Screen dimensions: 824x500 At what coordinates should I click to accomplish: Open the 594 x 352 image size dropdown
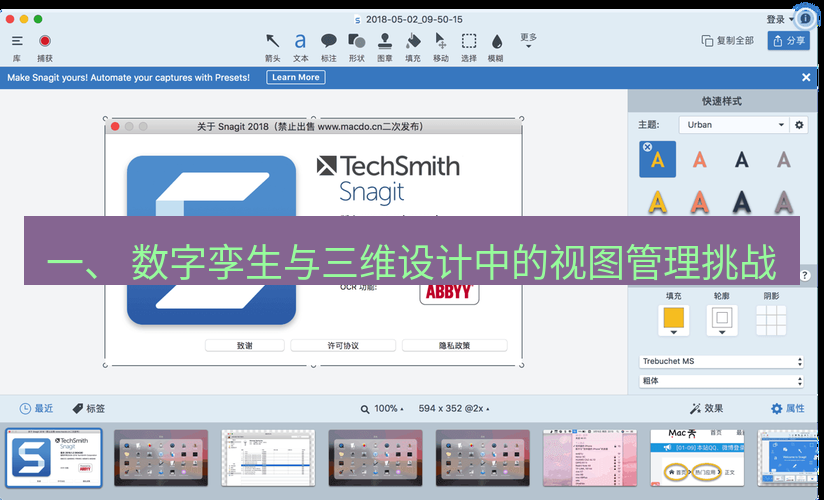click(454, 409)
